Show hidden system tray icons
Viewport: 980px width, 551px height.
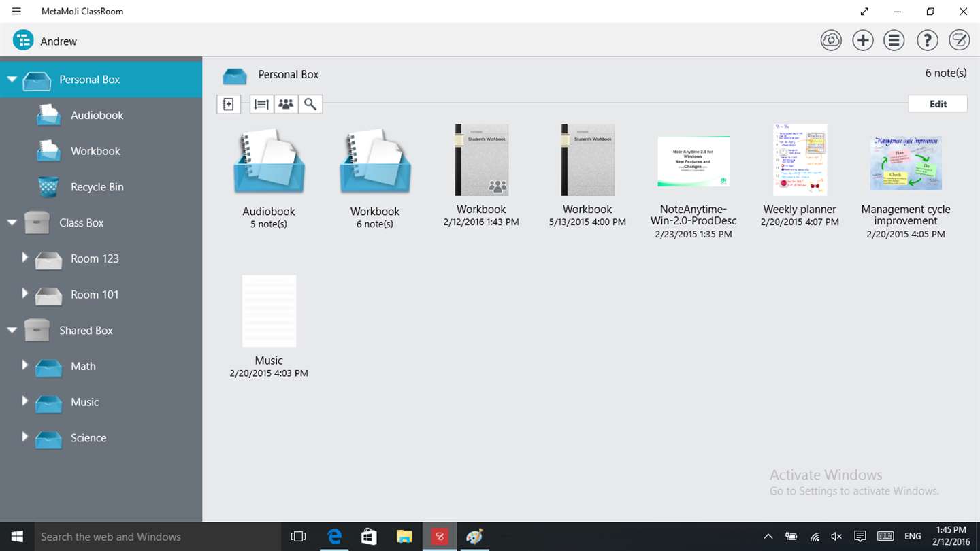point(768,537)
